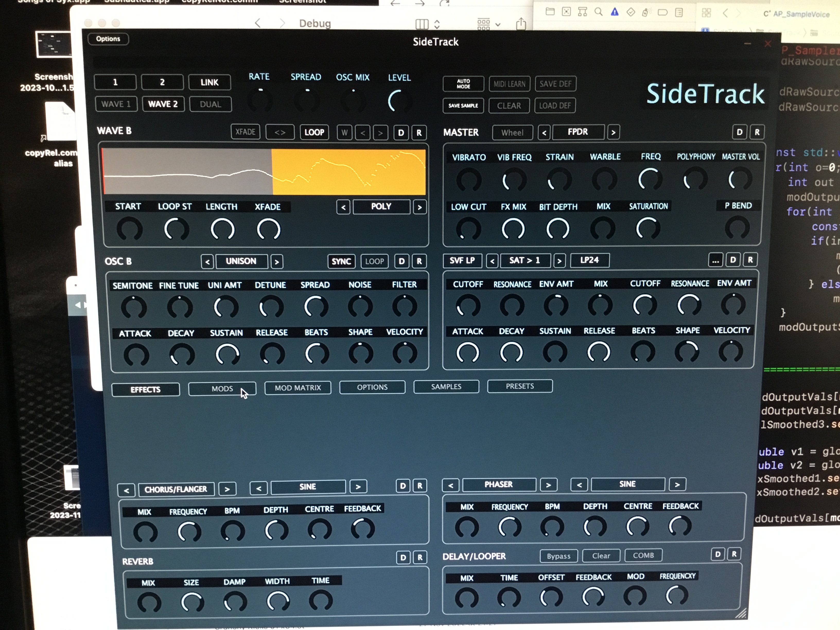
Task: Step UNISON selector to previous
Action: 207,262
